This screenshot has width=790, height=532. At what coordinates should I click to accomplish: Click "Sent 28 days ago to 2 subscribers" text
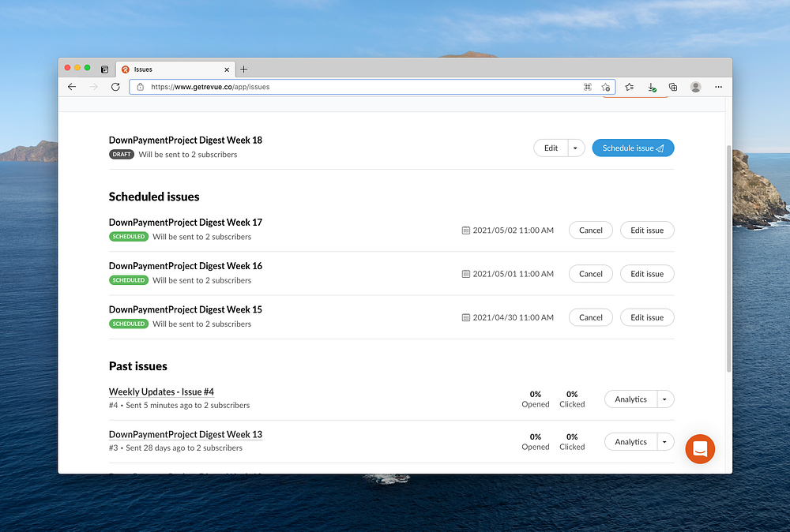pos(184,448)
